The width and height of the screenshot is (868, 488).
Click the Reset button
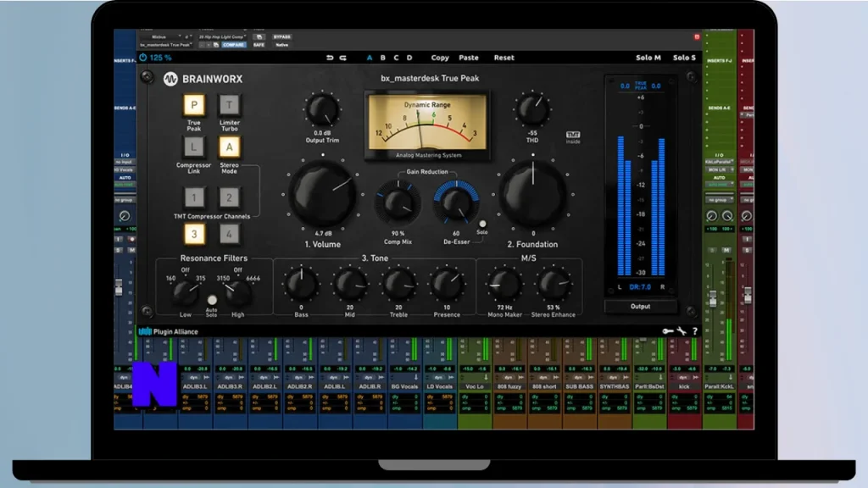pyautogui.click(x=504, y=58)
